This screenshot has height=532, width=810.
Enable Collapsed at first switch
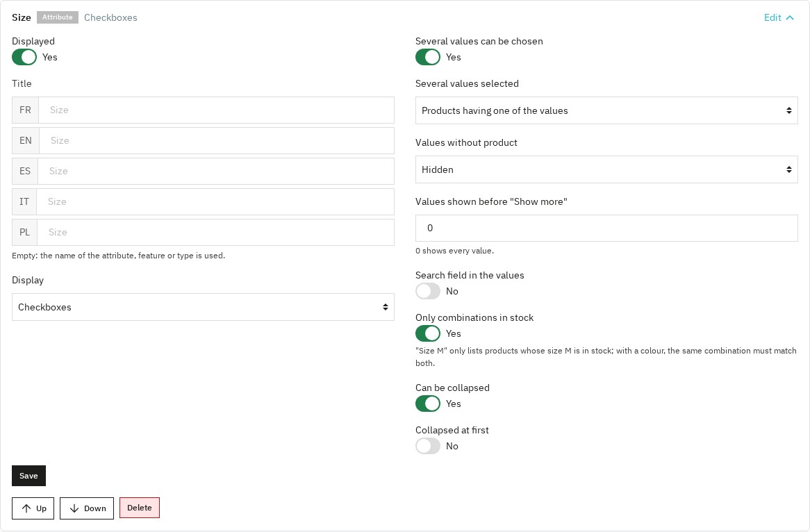[428, 446]
